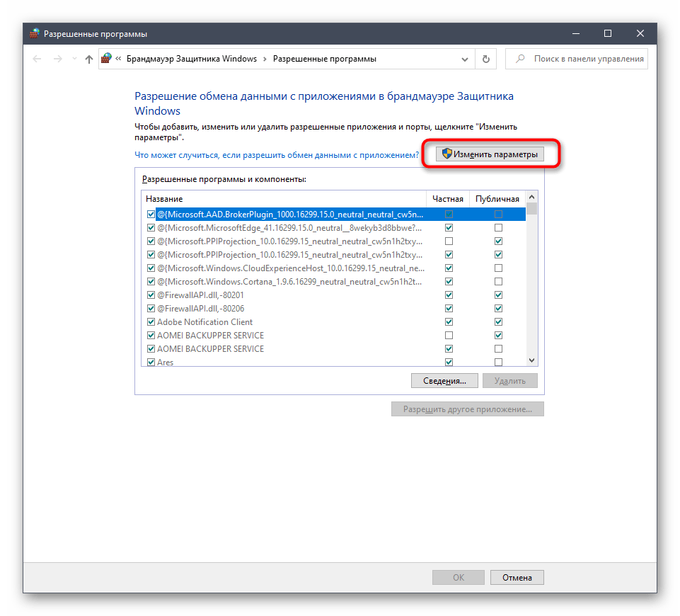Click Брандмауэр Защитника Windows breadcrumb
Image resolution: width=680 pixels, height=616 pixels.
[191, 59]
